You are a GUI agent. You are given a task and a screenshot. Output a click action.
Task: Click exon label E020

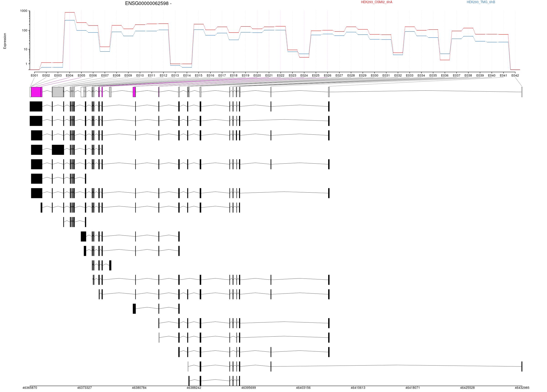(257, 75)
